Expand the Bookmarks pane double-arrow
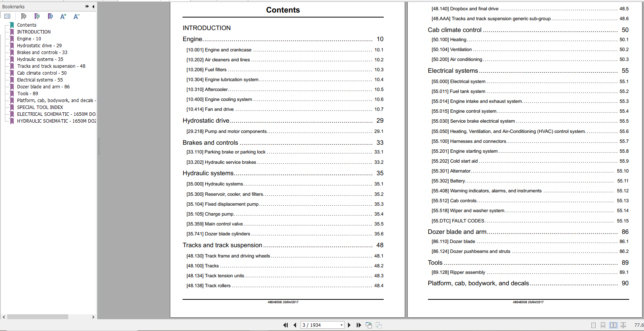Viewport: 644px width, 331px height. pyautogui.click(x=87, y=6)
